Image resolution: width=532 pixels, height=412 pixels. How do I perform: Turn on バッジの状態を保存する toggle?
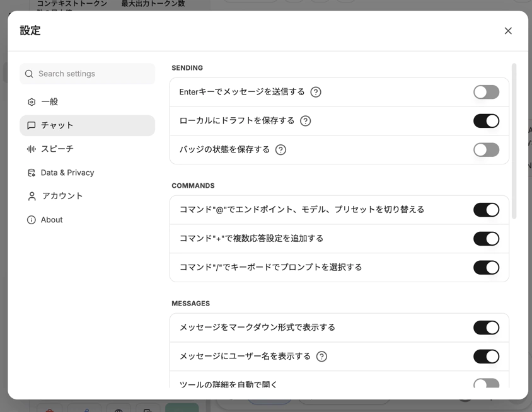coord(486,149)
